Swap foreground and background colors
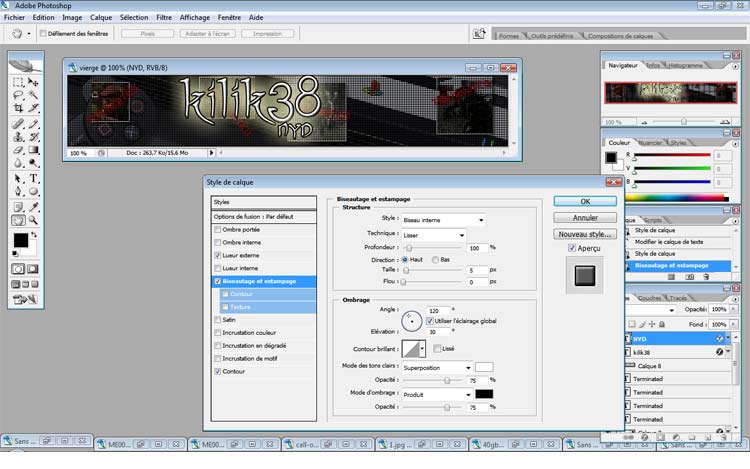Image resolution: width=750 pixels, height=469 pixels. (x=34, y=235)
